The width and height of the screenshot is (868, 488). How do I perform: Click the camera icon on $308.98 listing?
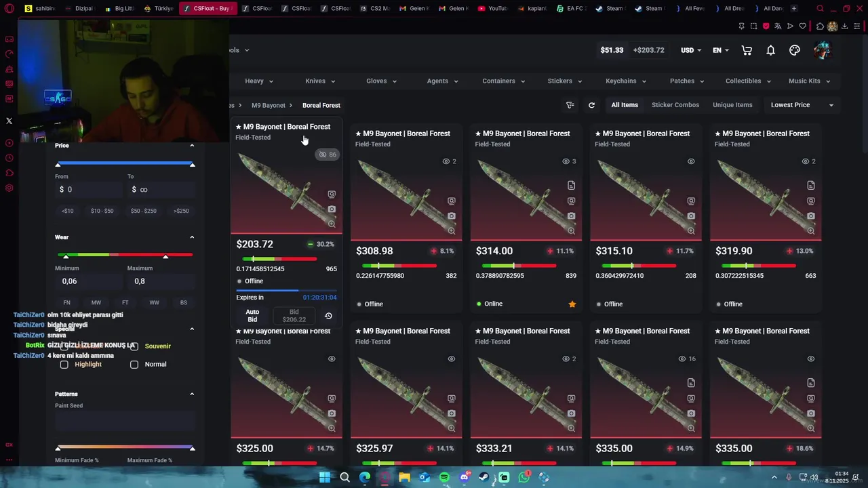click(452, 216)
